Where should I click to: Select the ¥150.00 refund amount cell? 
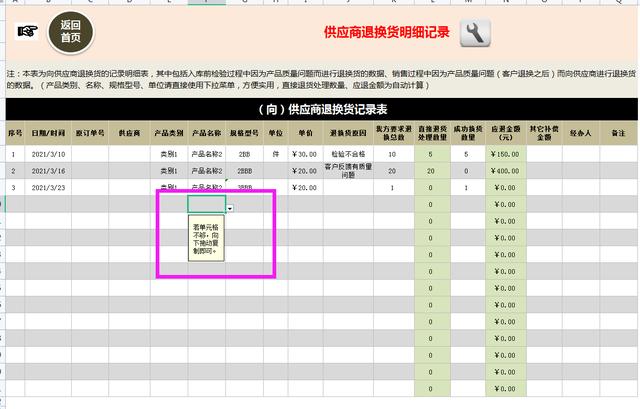tap(506, 154)
